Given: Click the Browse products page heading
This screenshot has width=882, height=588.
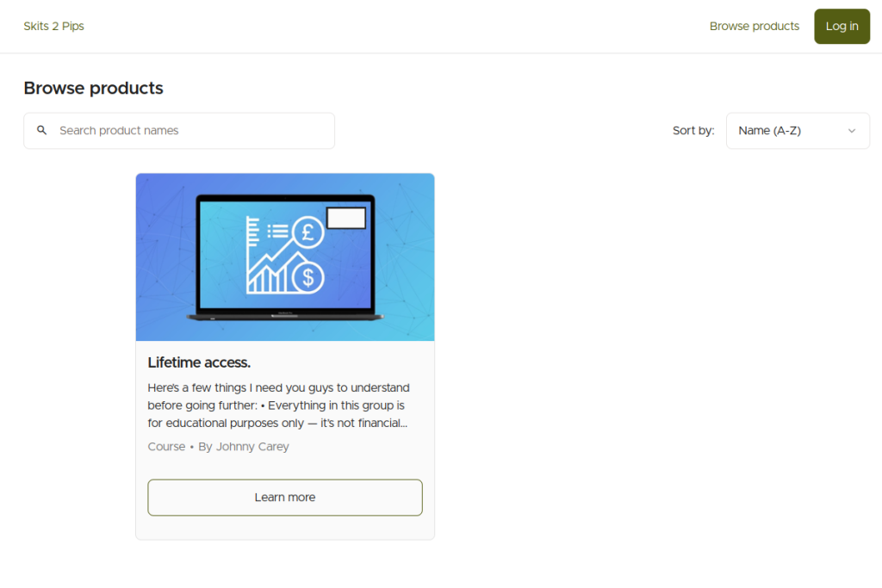Looking at the screenshot, I should pyautogui.click(x=93, y=88).
